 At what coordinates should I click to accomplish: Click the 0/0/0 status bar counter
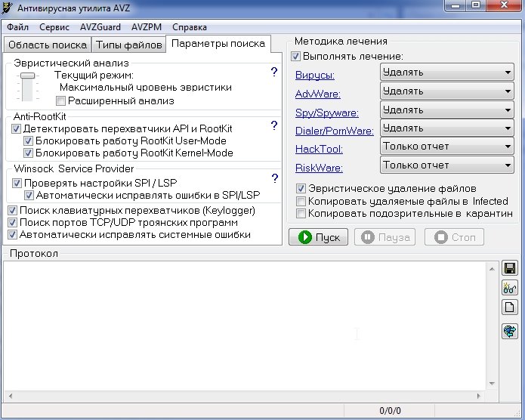pyautogui.click(x=390, y=411)
